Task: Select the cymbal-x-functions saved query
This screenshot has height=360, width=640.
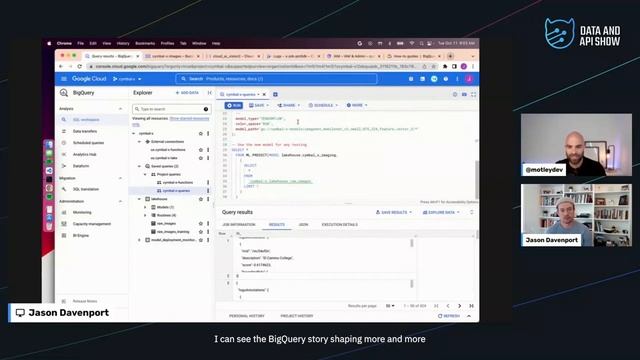Action: coord(178,182)
